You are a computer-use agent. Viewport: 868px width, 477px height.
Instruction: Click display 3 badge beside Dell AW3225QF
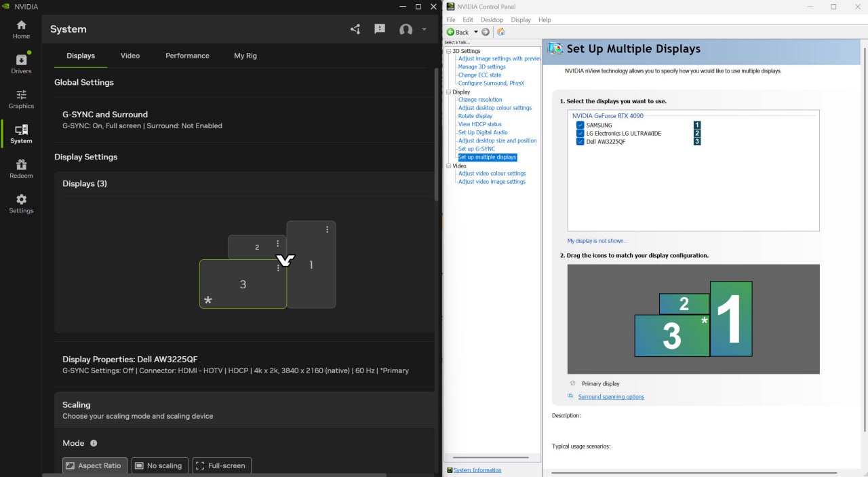coord(697,141)
